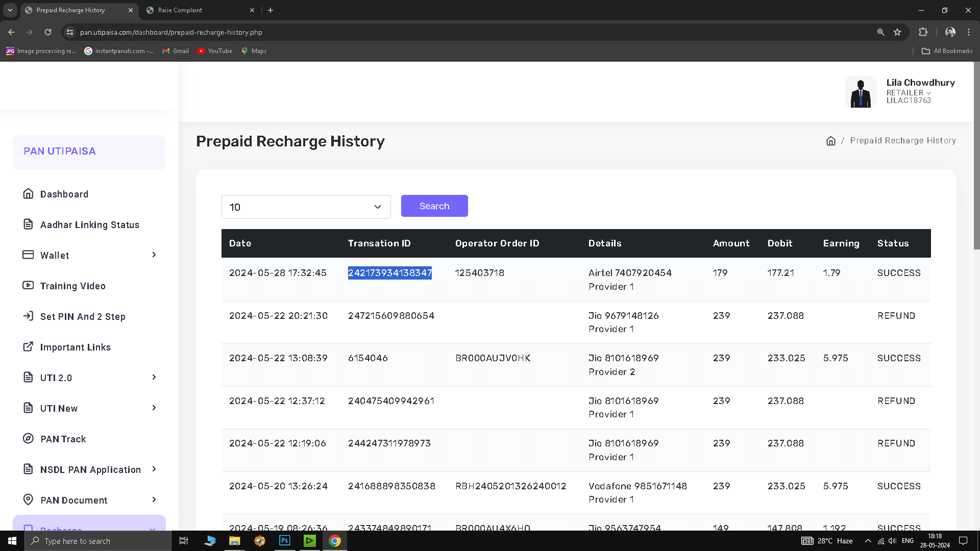980x551 pixels.
Task: Expand the UTI 2.0 submenu
Action: point(154,377)
